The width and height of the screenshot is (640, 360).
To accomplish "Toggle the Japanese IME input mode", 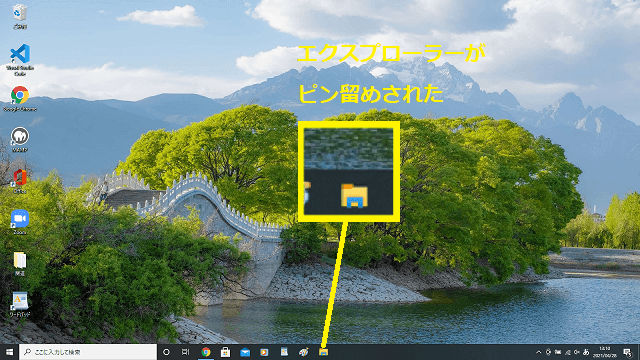I will 586,352.
